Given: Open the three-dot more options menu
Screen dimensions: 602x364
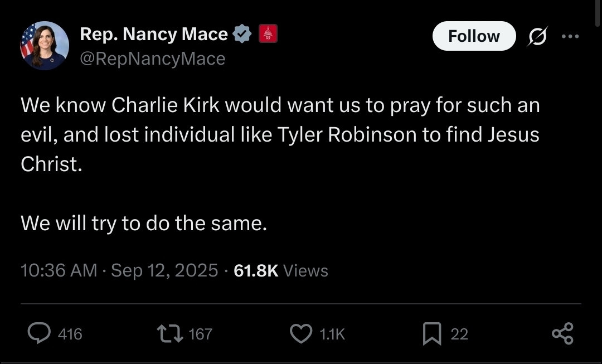Looking at the screenshot, I should coord(570,36).
